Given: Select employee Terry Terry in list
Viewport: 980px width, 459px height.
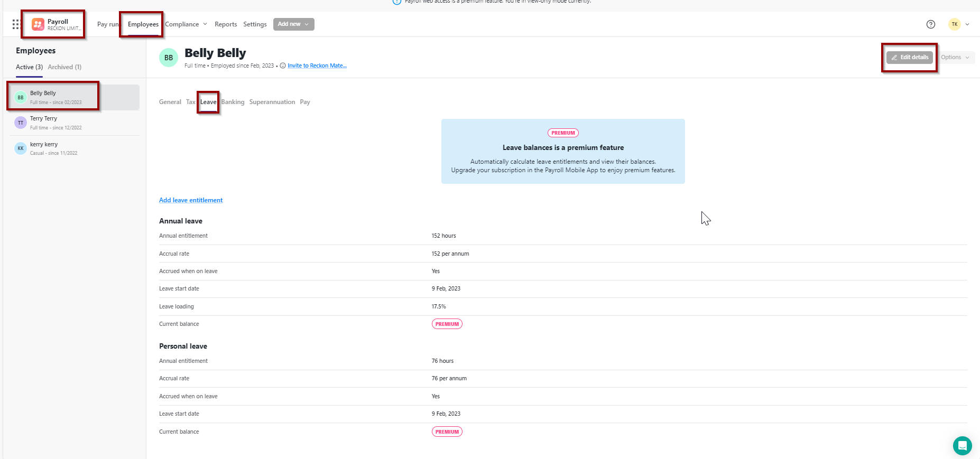Looking at the screenshot, I should tap(75, 123).
